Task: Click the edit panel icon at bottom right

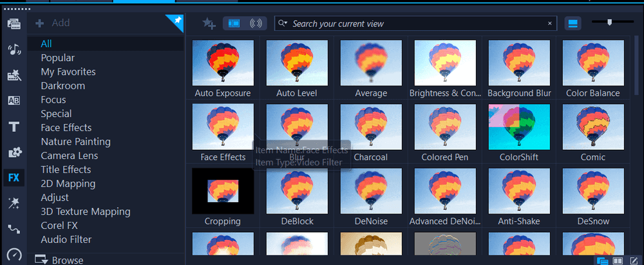Action: [x=633, y=260]
